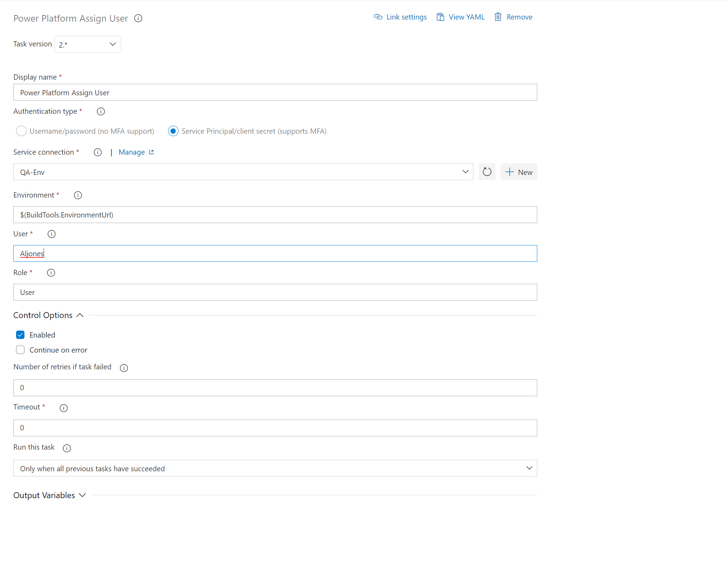Uncheck the Enabled checkbox
The width and height of the screenshot is (728, 569).
pyautogui.click(x=20, y=334)
